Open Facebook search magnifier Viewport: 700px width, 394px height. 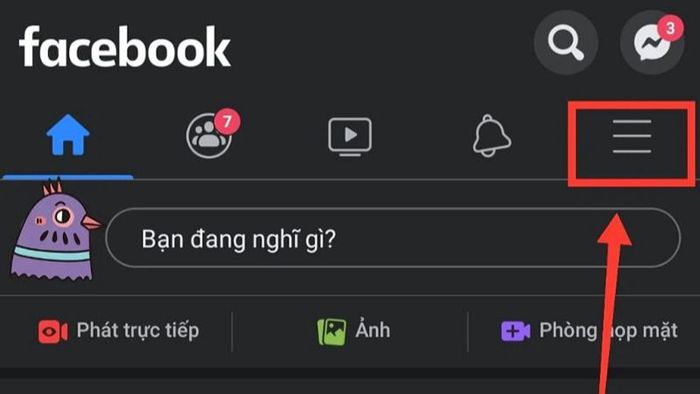566,42
